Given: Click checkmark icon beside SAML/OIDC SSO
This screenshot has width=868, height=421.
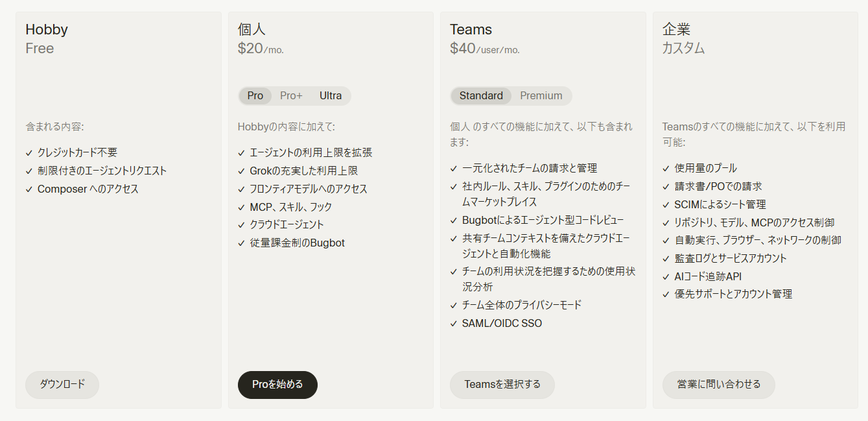Looking at the screenshot, I should click(x=454, y=324).
